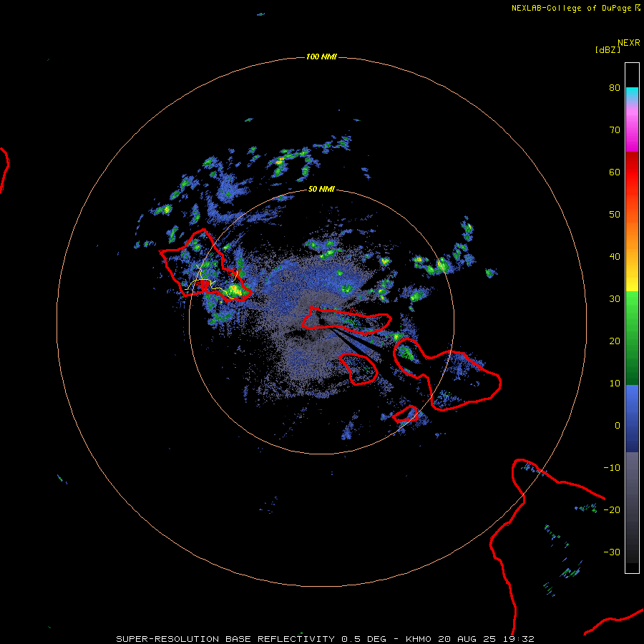The height and width of the screenshot is (644, 644).
Task: Click the 60 dBZ scale value
Action: click(x=615, y=172)
